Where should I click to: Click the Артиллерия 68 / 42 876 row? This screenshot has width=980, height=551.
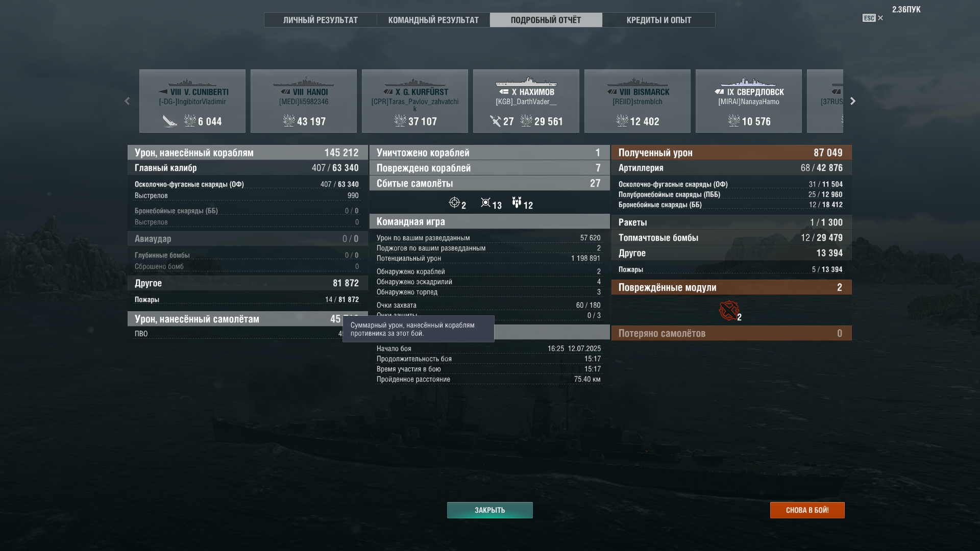(731, 168)
